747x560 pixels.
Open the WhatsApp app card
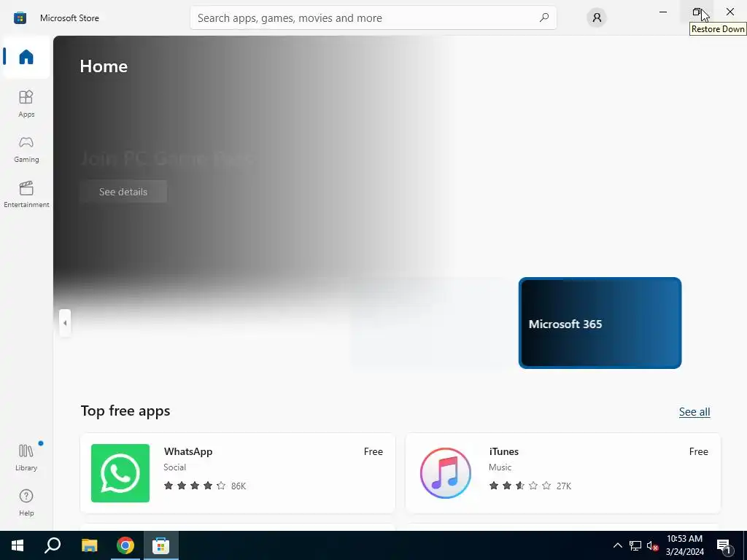238,472
